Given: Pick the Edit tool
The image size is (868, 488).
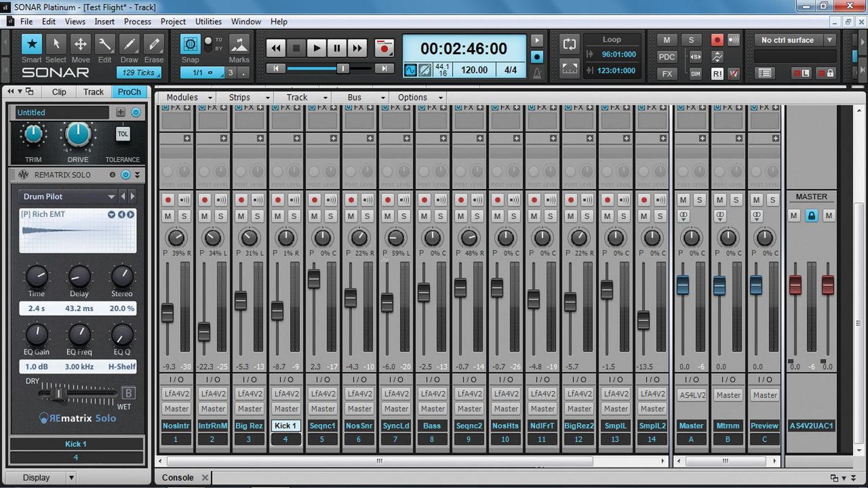Looking at the screenshot, I should (x=104, y=45).
